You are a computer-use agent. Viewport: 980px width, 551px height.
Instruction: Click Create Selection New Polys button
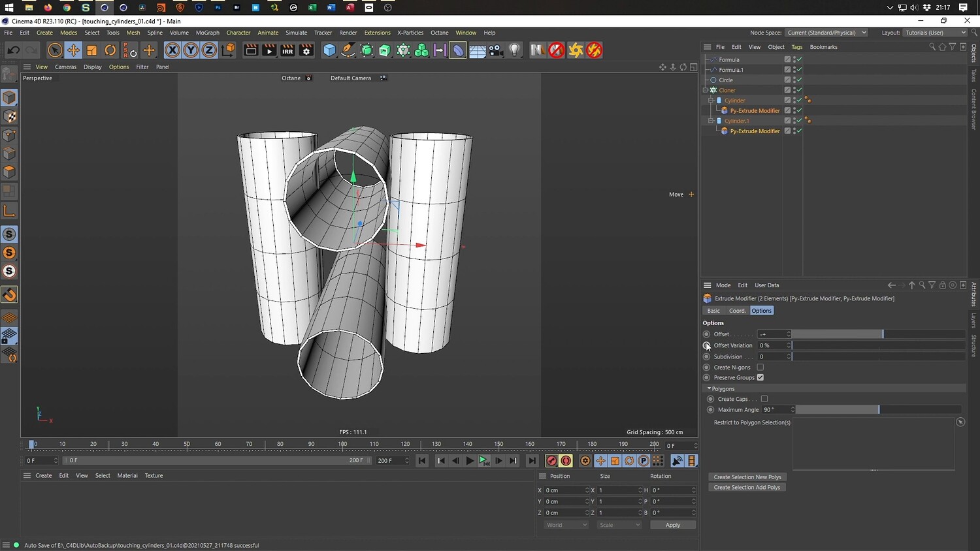[x=747, y=477]
